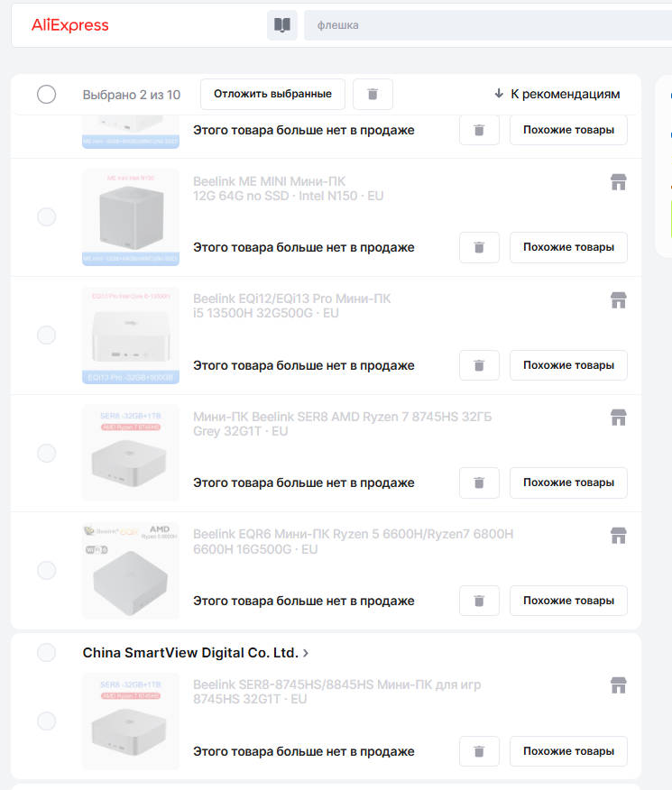Click the trash icon next to Отложить выбранные
The image size is (672, 790).
click(373, 94)
